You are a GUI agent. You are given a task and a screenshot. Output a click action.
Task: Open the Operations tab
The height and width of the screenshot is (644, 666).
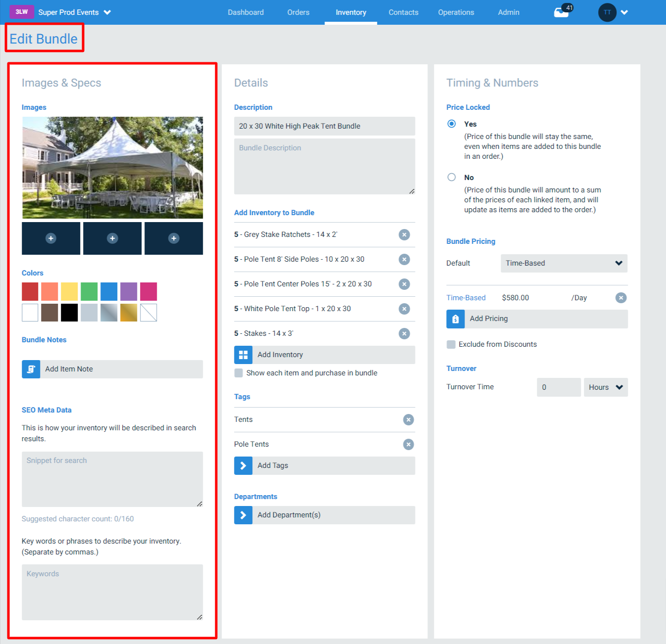coord(456,12)
